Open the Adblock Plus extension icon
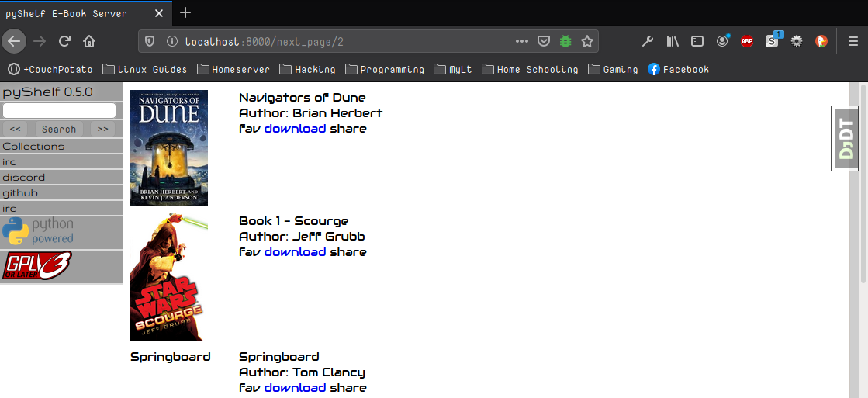Image resolution: width=868 pixels, height=398 pixels. pyautogui.click(x=747, y=41)
